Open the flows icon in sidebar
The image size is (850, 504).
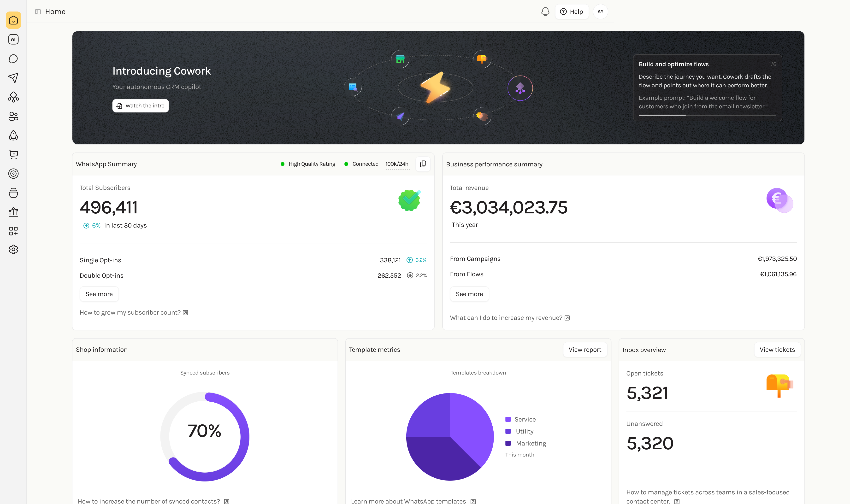tap(13, 97)
